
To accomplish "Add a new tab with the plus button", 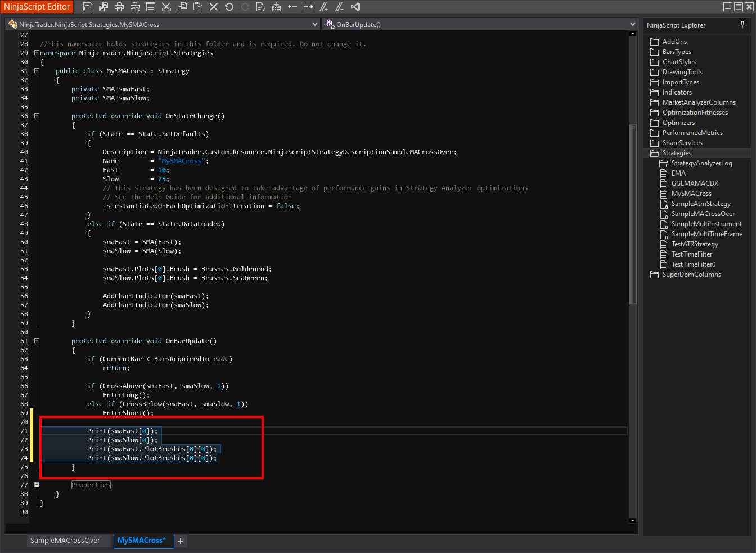I will 181,541.
